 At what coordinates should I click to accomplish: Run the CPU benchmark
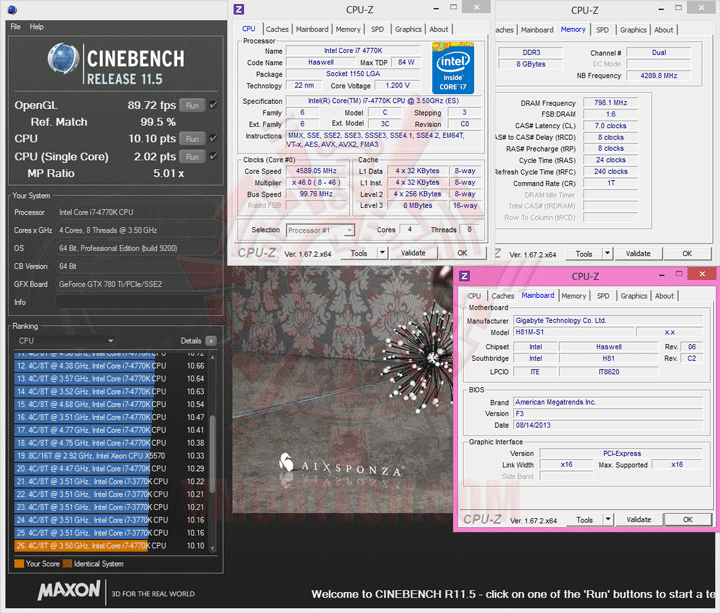[x=192, y=139]
